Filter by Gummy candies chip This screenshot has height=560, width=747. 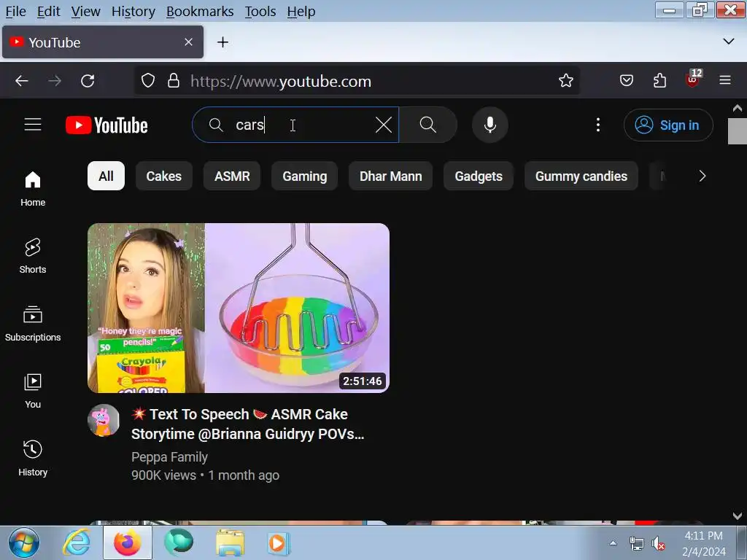pos(581,176)
